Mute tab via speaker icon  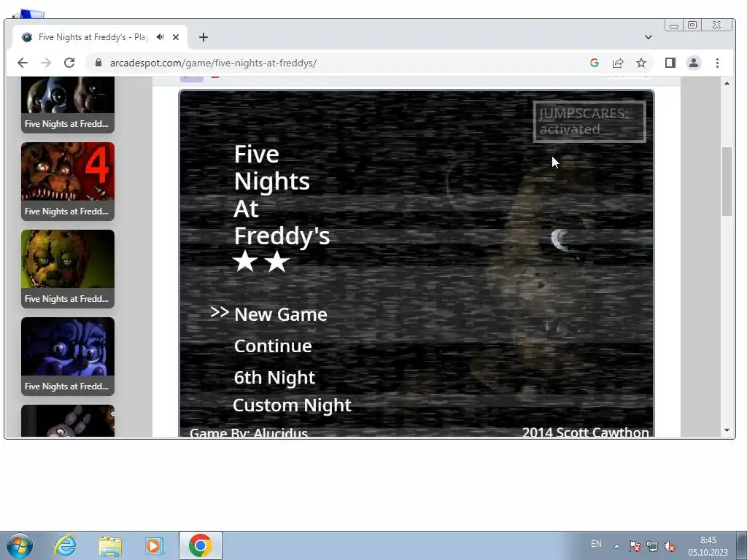coord(160,37)
